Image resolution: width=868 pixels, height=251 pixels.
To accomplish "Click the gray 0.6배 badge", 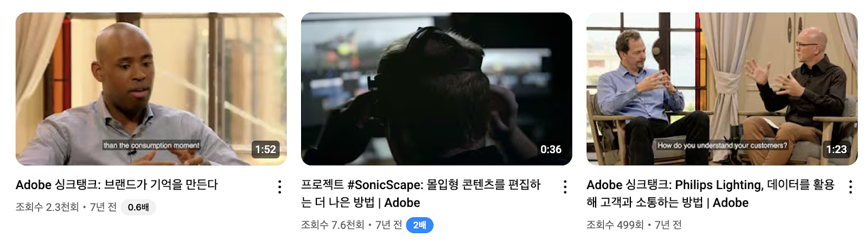I will (x=138, y=207).
